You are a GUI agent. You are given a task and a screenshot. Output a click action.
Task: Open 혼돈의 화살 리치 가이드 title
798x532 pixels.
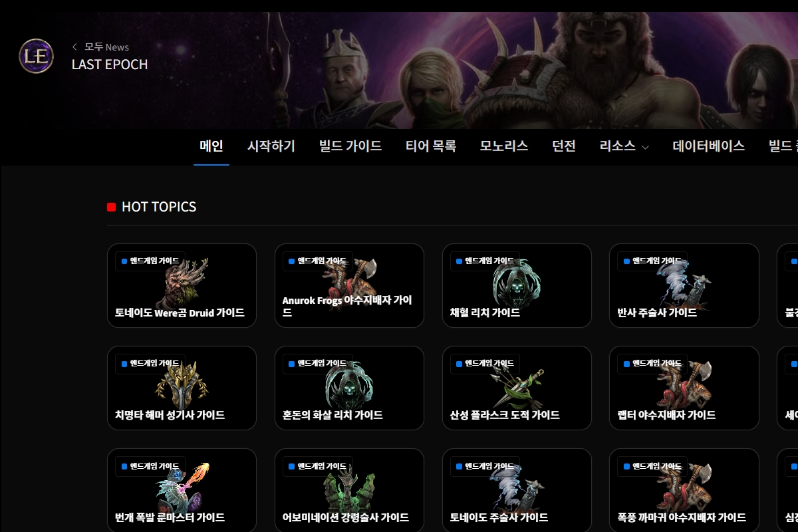(332, 415)
